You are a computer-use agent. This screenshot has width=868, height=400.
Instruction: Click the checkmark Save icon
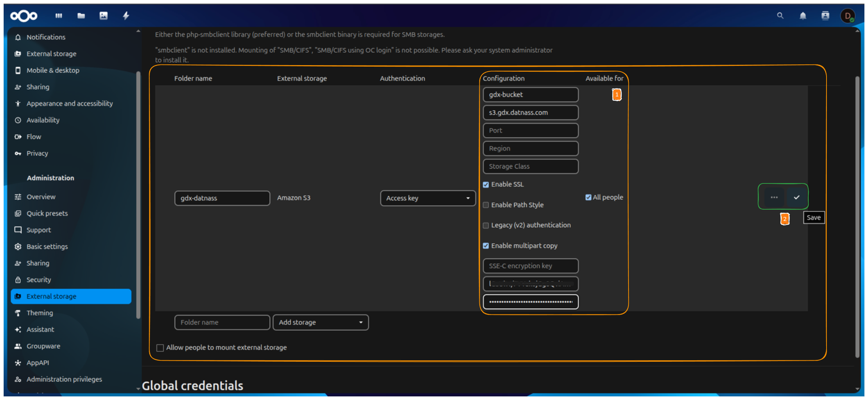click(797, 197)
